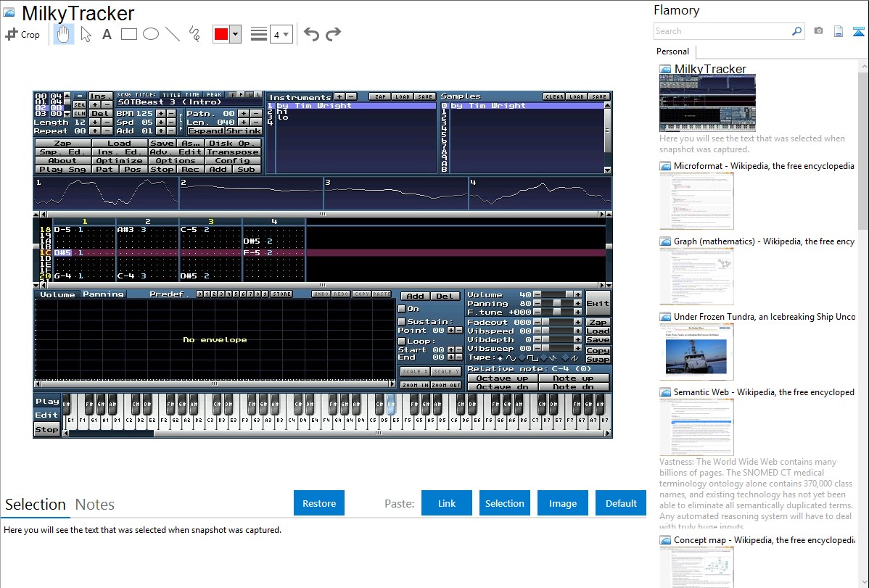Open the Disk Op. menu button
The height and width of the screenshot is (588, 869).
[x=232, y=143]
